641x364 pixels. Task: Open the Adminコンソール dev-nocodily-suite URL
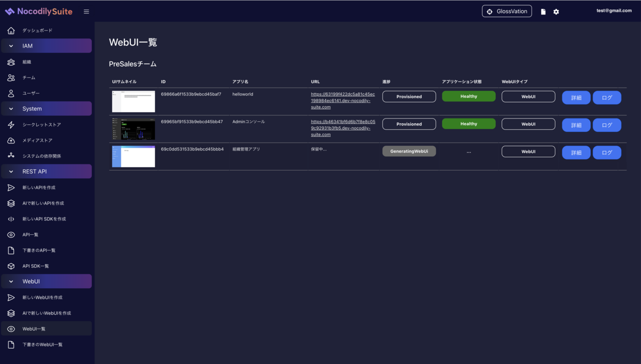[343, 128]
